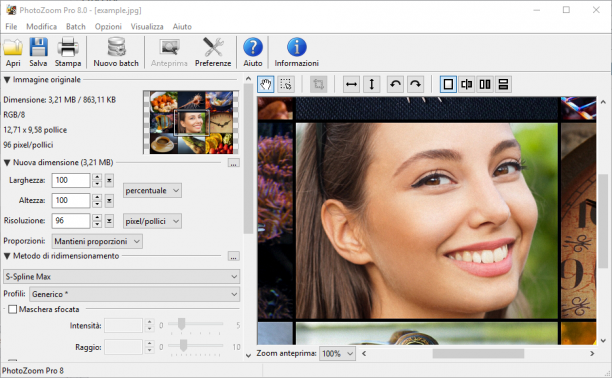
Task: Click the Larghezza input field
Action: [x=71, y=180]
